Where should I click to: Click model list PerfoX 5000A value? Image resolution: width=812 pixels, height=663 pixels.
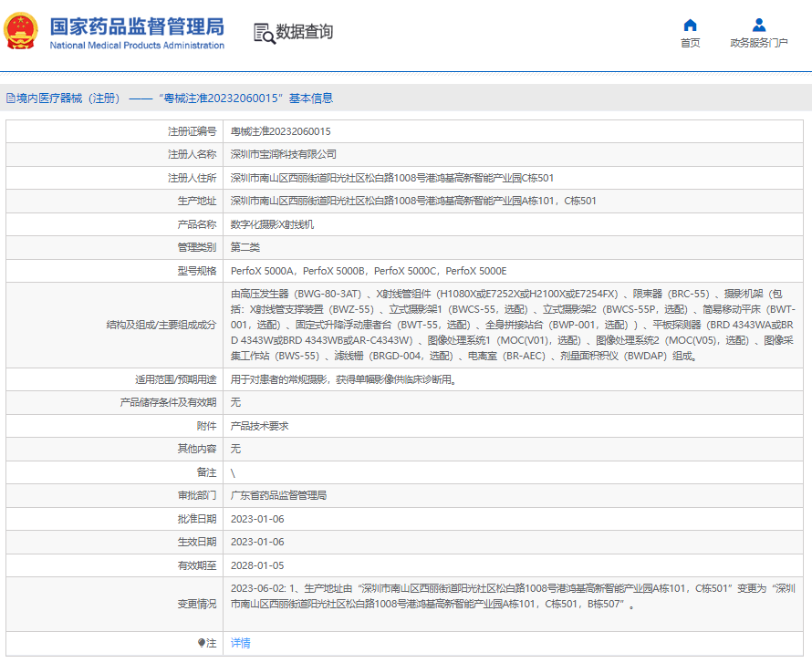(x=369, y=271)
